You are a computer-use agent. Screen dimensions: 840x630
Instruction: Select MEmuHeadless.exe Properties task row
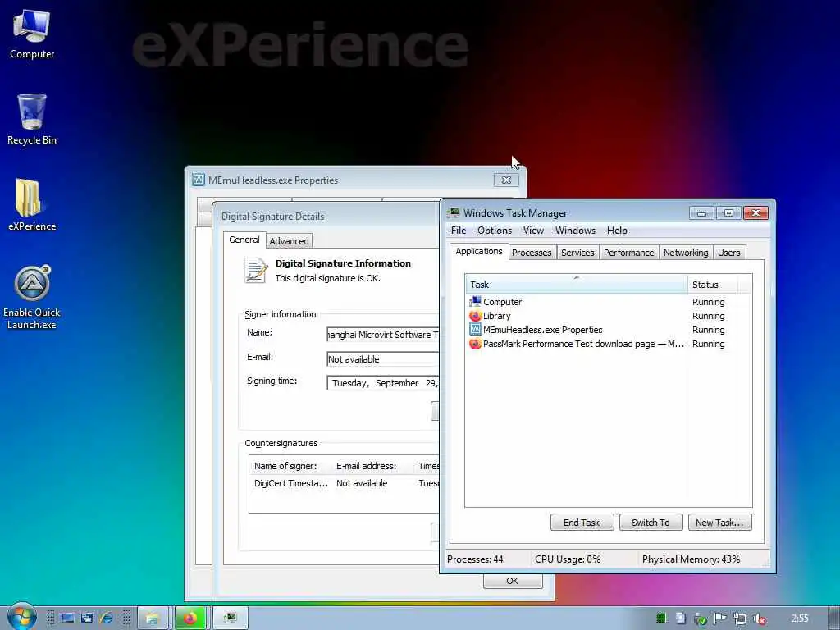576,330
